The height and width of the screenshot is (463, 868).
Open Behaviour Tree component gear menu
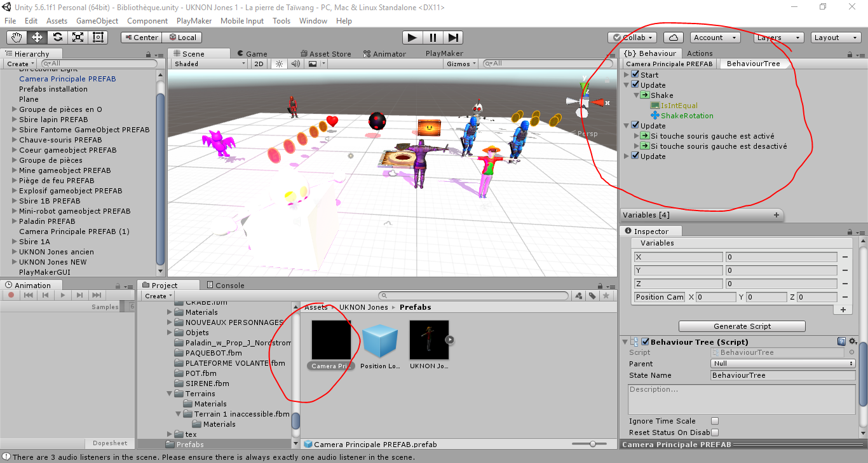point(853,342)
